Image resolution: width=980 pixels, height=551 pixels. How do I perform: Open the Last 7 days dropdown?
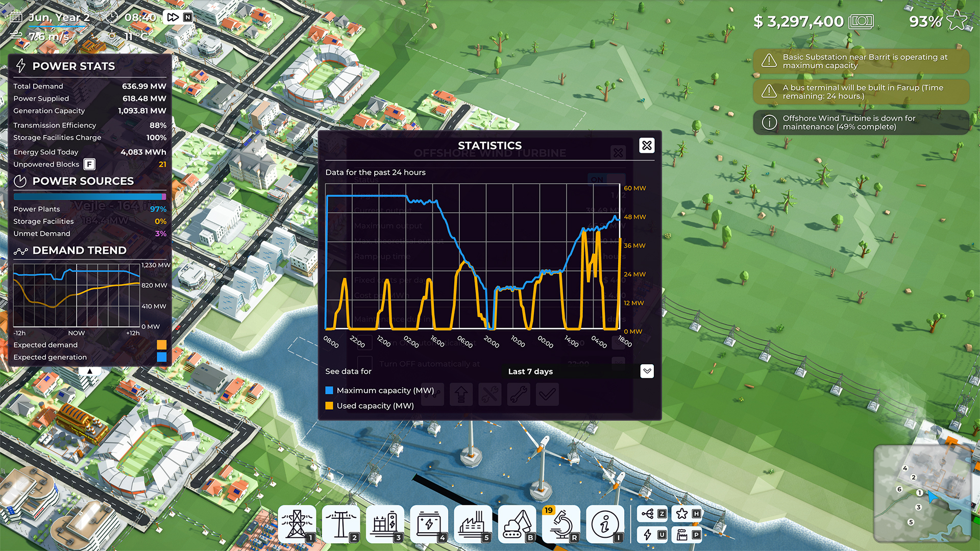(x=647, y=371)
